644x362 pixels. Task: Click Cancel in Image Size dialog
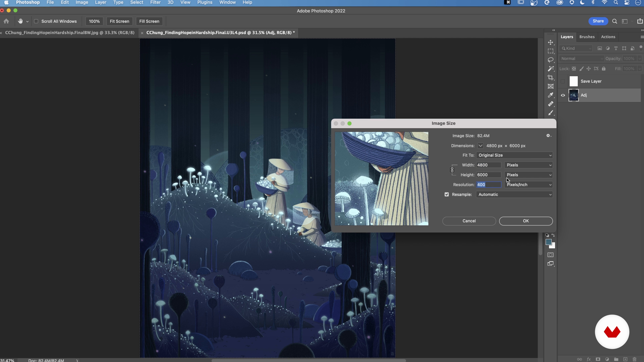click(469, 221)
